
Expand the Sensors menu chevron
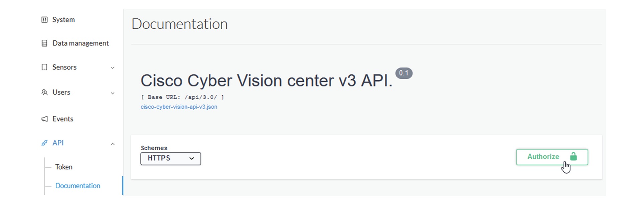113,68
